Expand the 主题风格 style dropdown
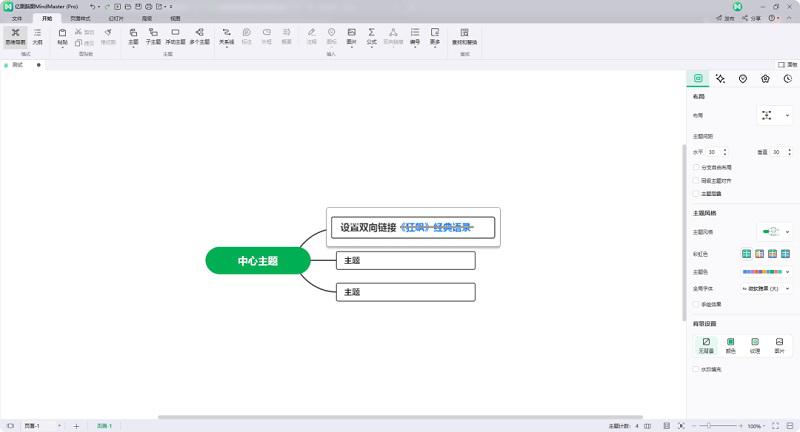This screenshot has height=432, width=800. 773,232
